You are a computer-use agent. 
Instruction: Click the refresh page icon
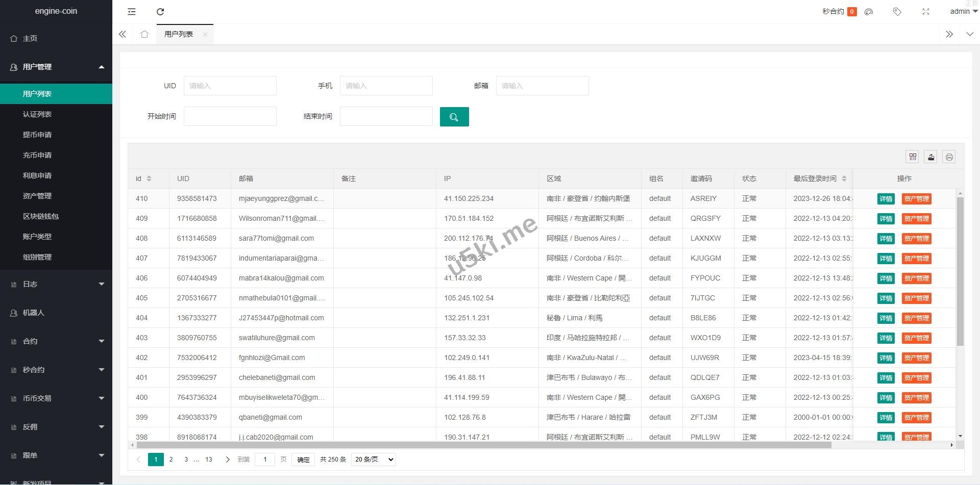point(160,12)
